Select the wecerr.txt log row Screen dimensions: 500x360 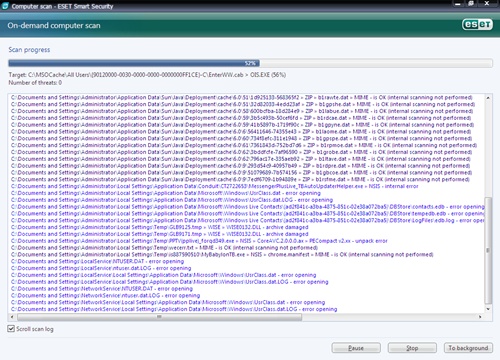tap(164, 248)
